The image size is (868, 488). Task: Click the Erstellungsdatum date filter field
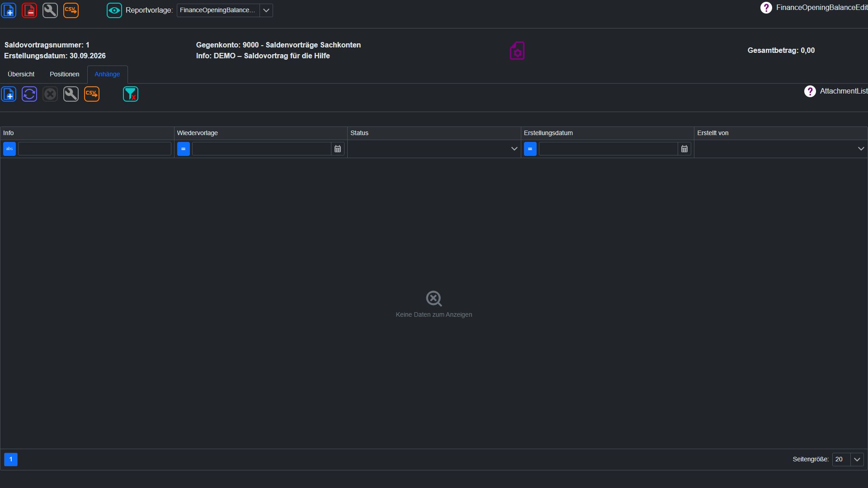pos(609,149)
